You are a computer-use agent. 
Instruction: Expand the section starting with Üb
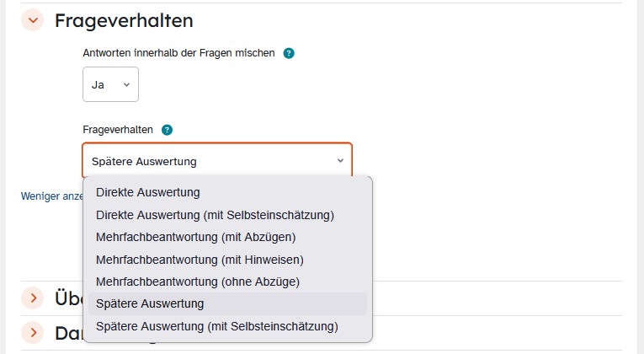[33, 298]
